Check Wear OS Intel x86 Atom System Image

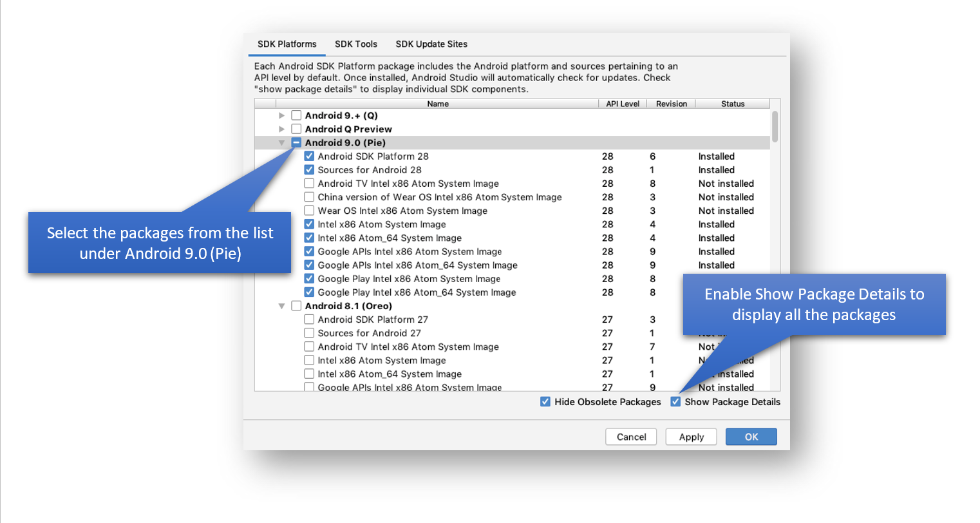point(309,211)
